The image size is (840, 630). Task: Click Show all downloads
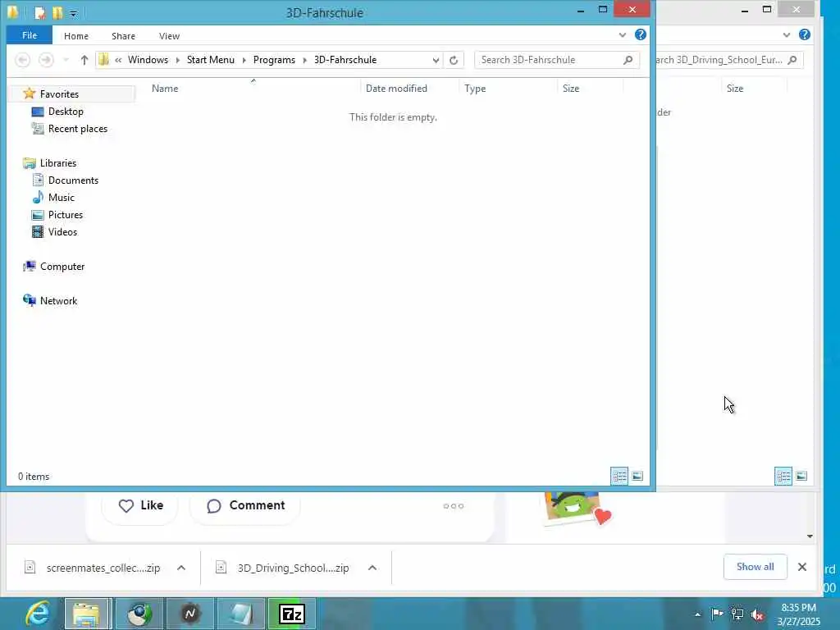[755, 567]
